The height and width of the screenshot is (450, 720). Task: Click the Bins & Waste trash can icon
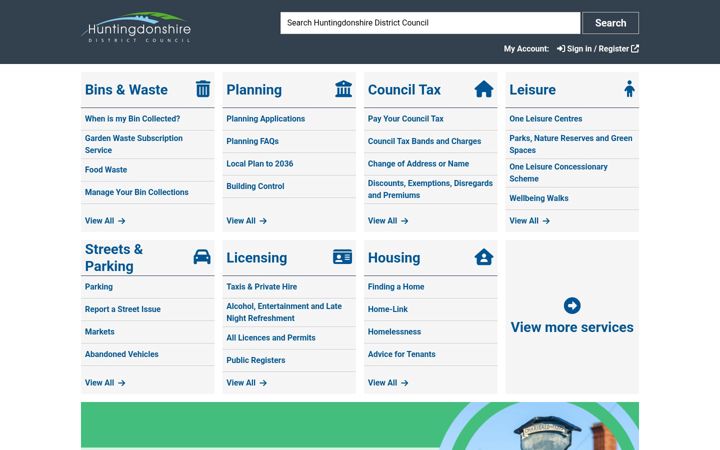click(203, 89)
